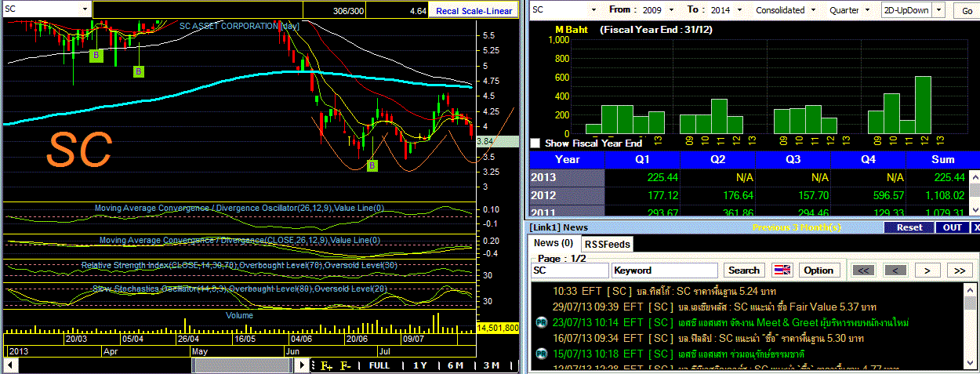
Task: Open the fundamentals SC symbol dropdown
Action: pos(594,10)
